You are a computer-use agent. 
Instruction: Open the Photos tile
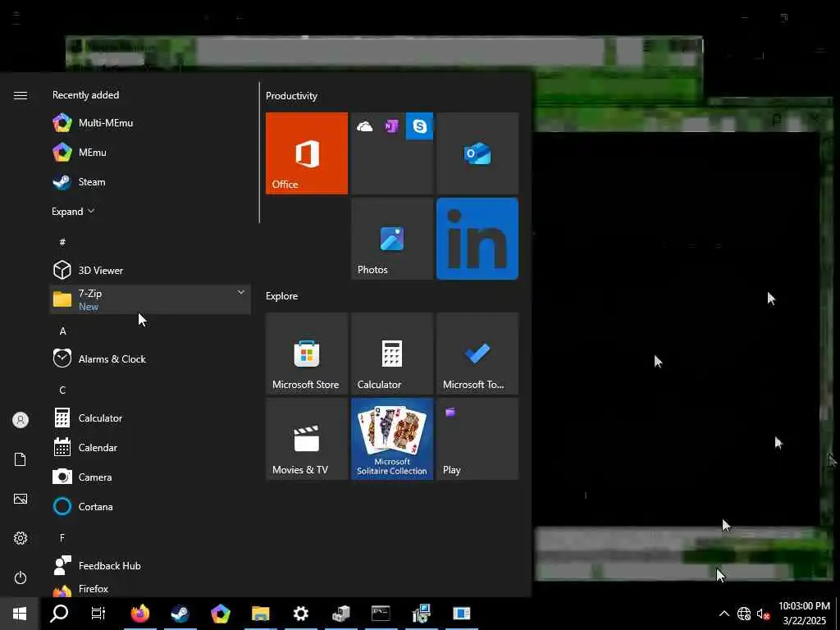click(392, 239)
